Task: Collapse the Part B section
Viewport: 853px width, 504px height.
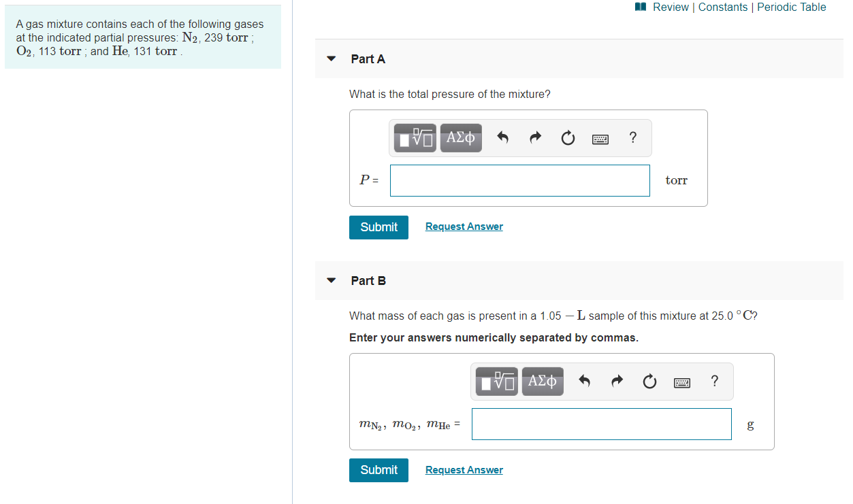Action: pos(331,280)
